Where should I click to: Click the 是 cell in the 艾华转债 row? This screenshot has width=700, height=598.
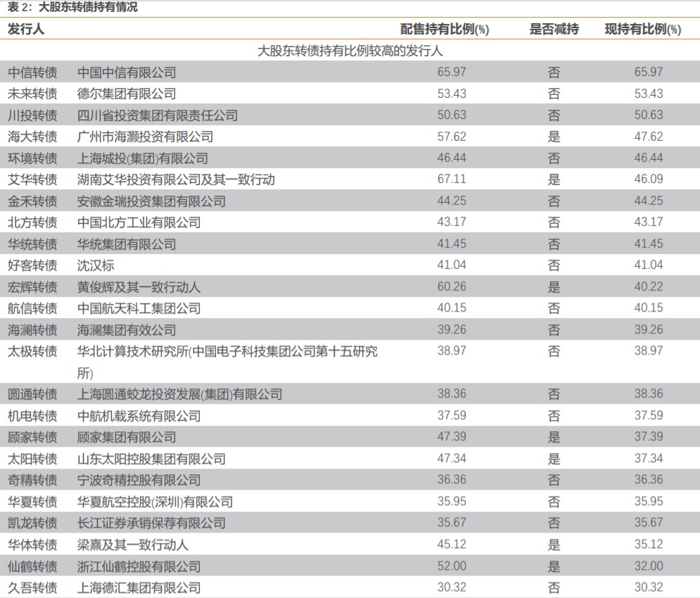[x=554, y=179]
